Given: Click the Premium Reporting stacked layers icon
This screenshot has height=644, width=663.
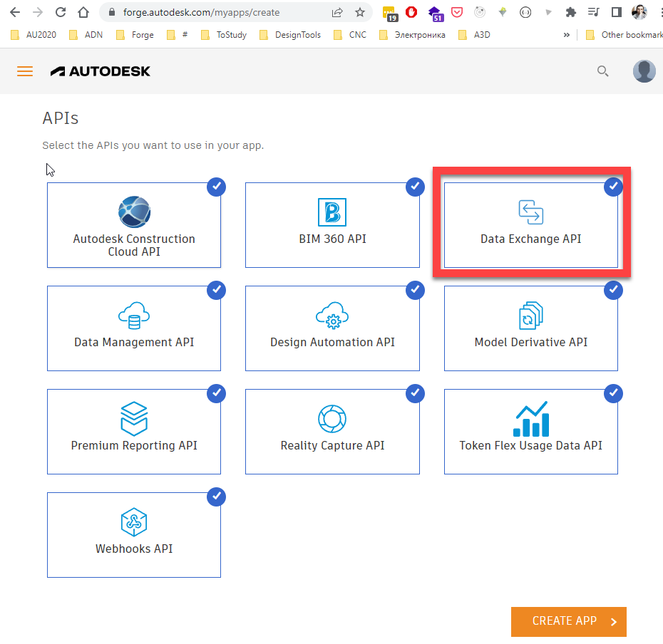Looking at the screenshot, I should click(134, 419).
